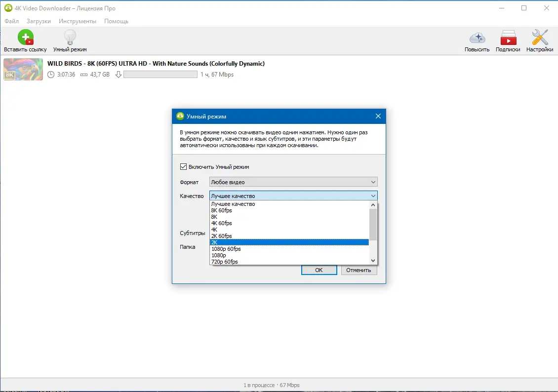Click quality list scrollbar down arrow
The image size is (558, 392).
coord(373,260)
